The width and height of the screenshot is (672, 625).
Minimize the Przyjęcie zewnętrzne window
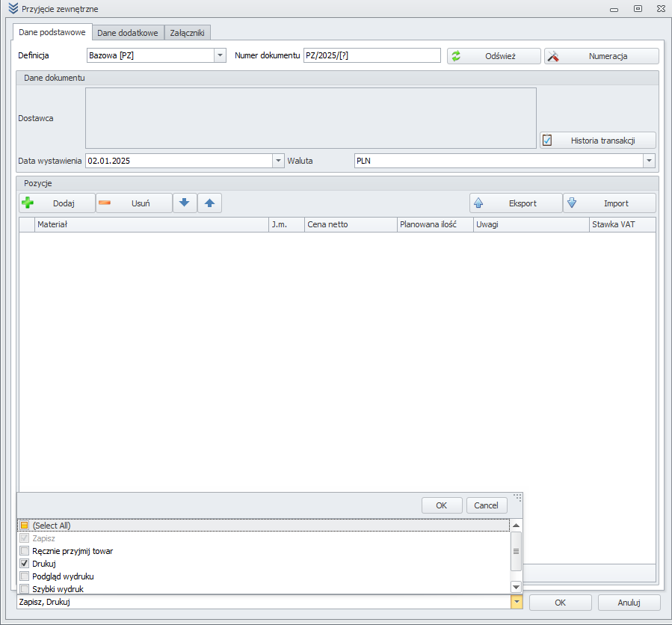tap(614, 9)
